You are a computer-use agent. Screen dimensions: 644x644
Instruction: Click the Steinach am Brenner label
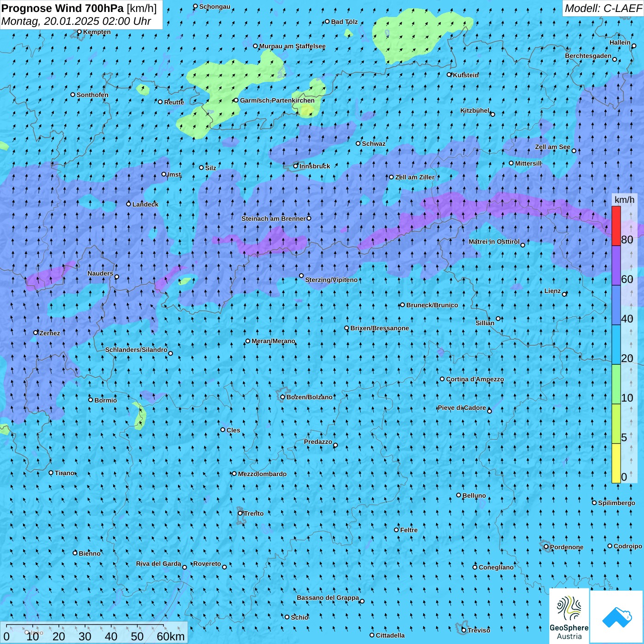pos(273,218)
